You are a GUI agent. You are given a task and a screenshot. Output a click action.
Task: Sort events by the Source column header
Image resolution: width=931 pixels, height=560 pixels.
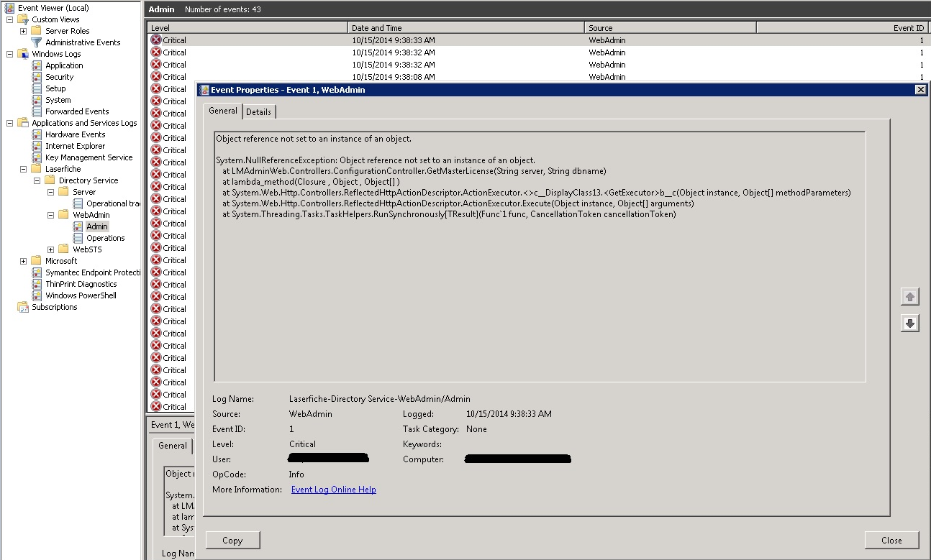point(671,28)
